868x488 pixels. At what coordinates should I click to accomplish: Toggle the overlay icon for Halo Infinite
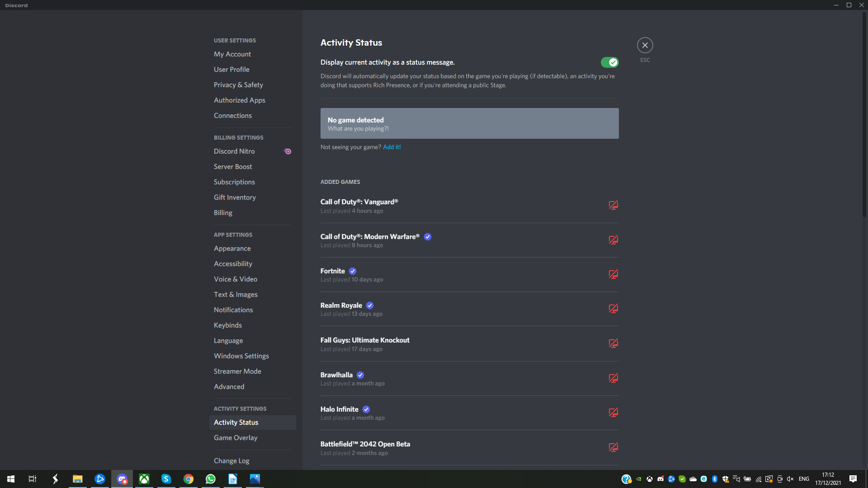[x=613, y=413]
